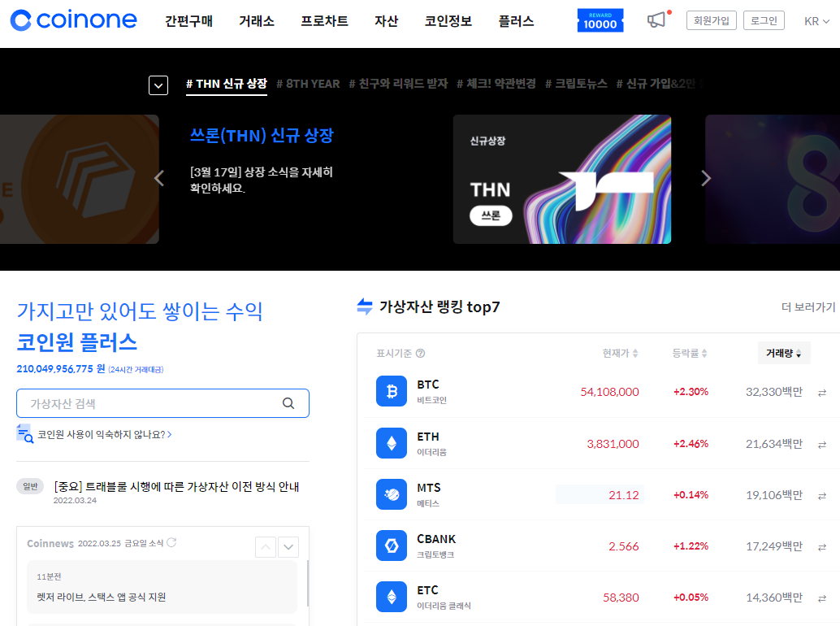
Task: Open the notification megaphone icon
Action: point(657,21)
